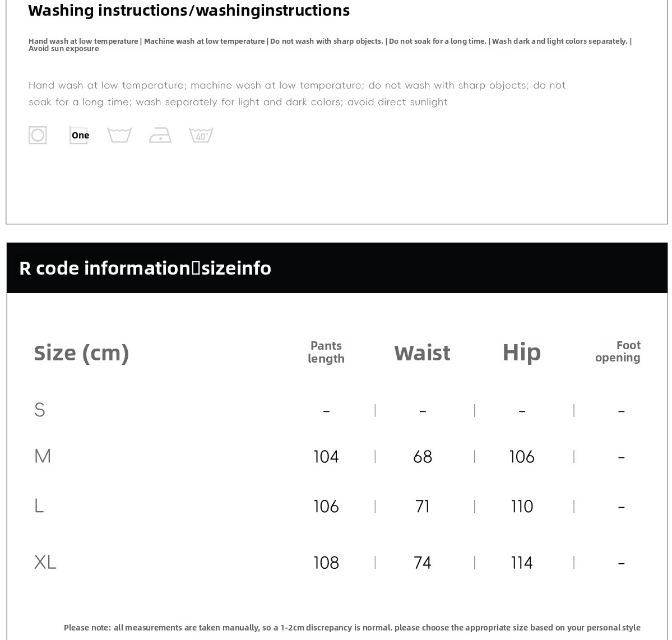
Task: Click the low-heat iron care symbol
Action: [x=160, y=135]
